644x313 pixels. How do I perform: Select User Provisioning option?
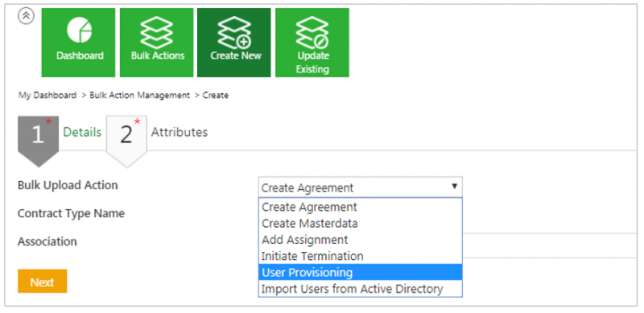pyautogui.click(x=360, y=272)
